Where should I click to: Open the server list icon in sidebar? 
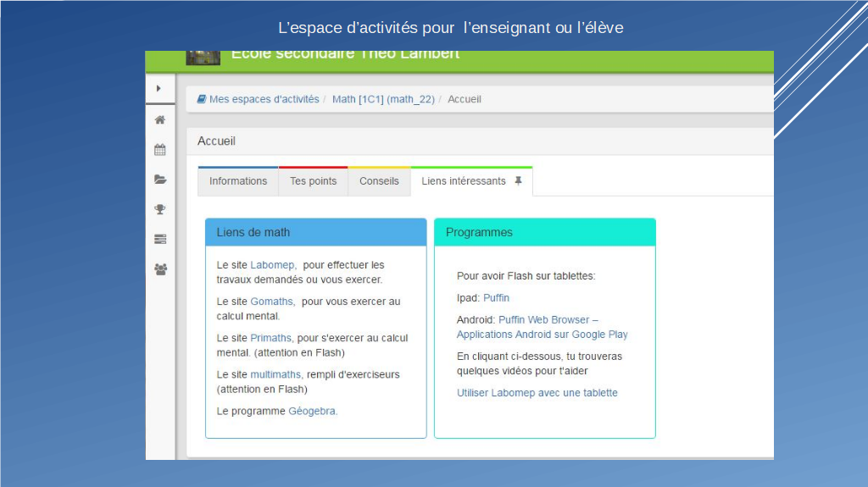(160, 239)
